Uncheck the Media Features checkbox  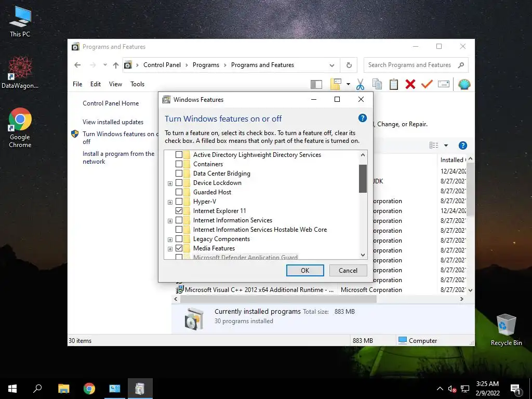pos(179,248)
